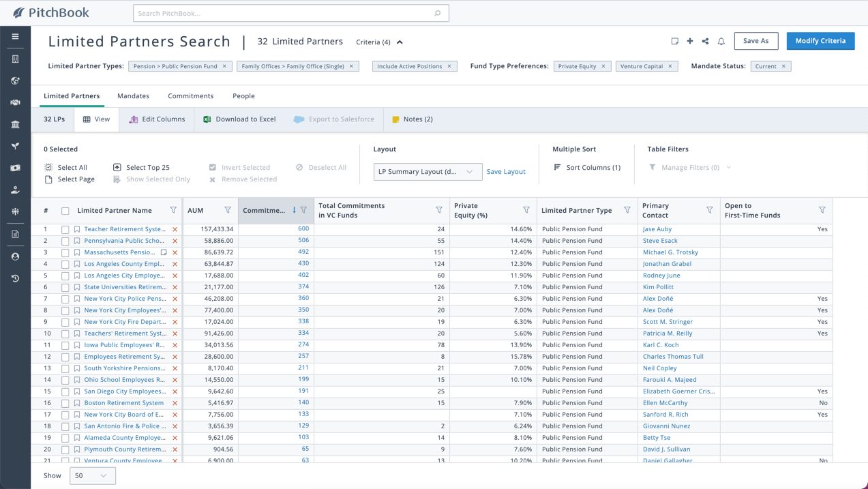Check the Iowa Public Employees row checkbox
This screenshot has height=489, width=868.
(65, 346)
